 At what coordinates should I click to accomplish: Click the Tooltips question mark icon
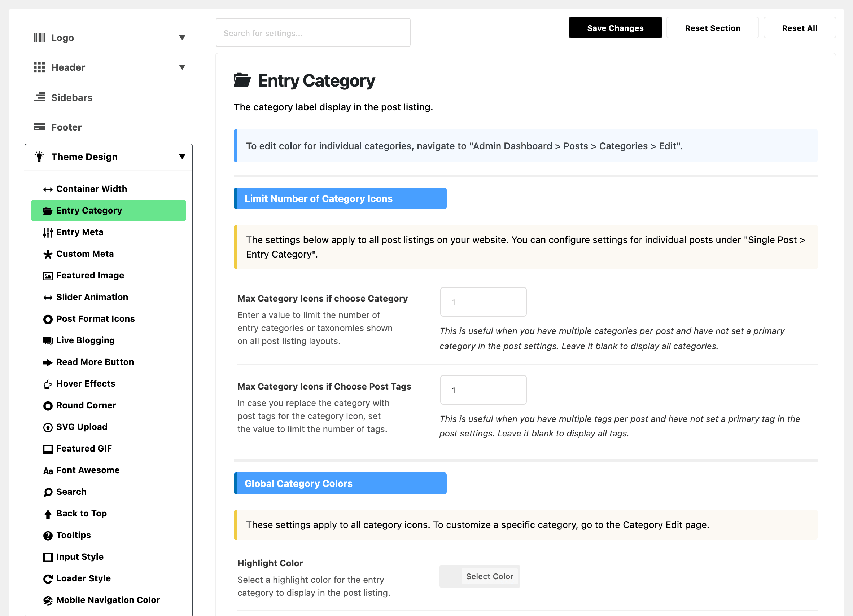coord(48,536)
